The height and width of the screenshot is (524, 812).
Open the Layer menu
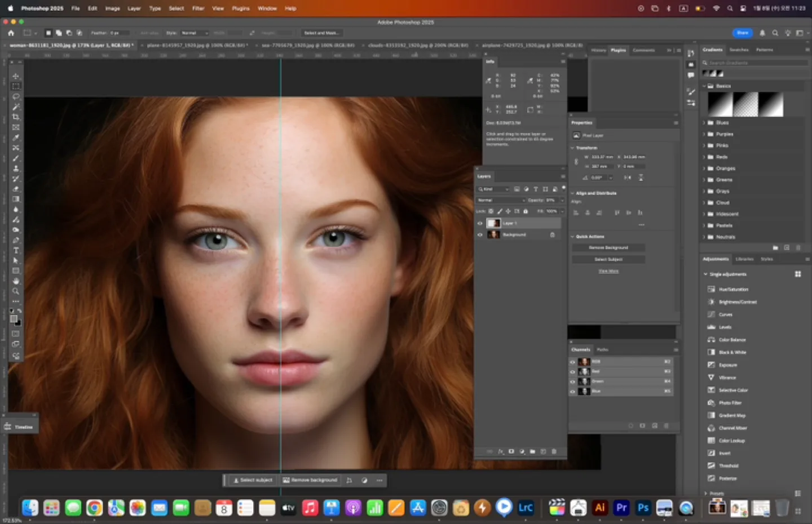point(134,8)
